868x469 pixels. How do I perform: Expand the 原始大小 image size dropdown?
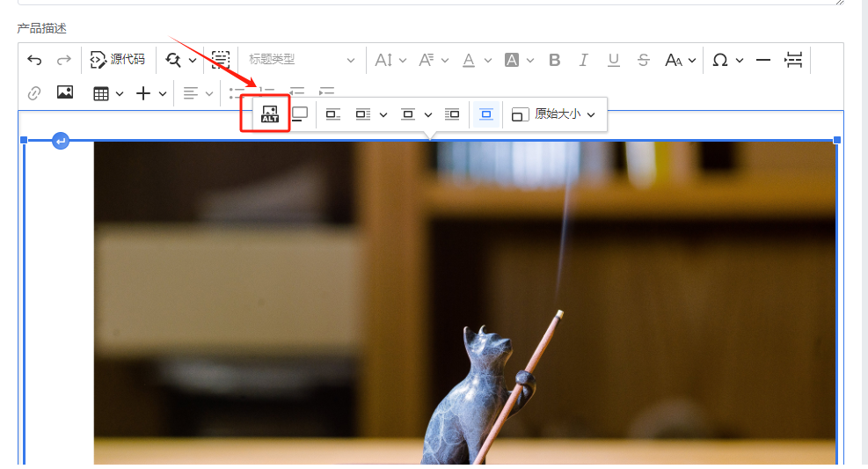tap(554, 114)
